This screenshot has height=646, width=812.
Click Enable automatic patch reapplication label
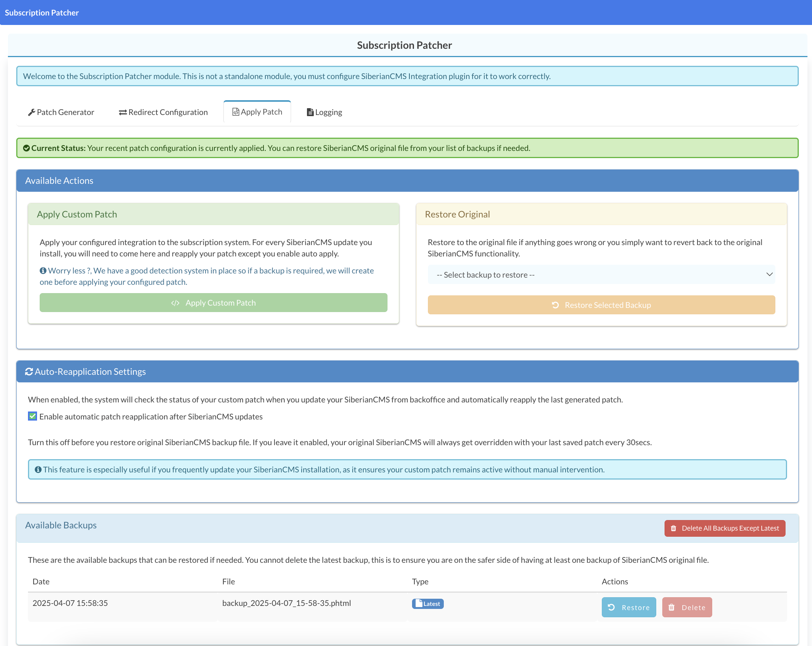pos(151,416)
